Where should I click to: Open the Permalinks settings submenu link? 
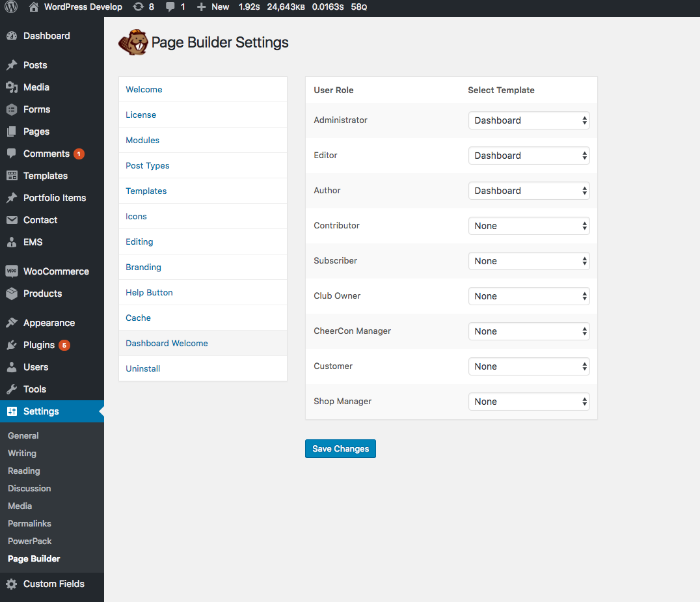[x=29, y=523]
